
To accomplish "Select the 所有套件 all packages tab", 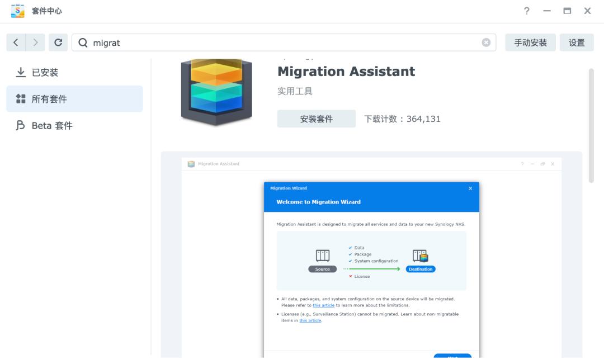I will [75, 99].
